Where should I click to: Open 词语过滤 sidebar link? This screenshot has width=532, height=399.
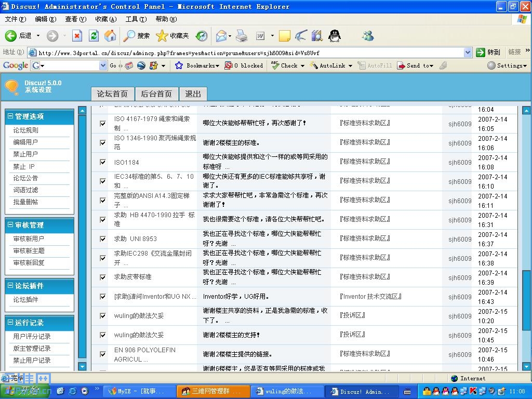point(25,190)
